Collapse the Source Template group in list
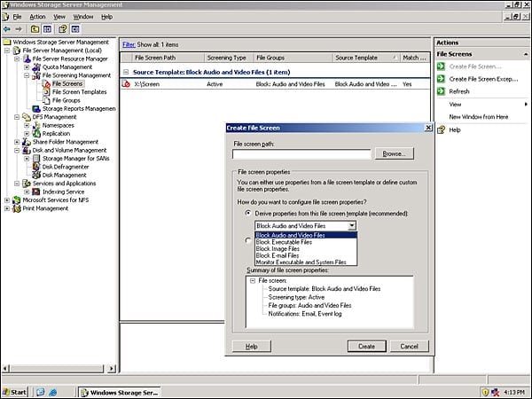The width and height of the screenshot is (532, 399). (126, 72)
